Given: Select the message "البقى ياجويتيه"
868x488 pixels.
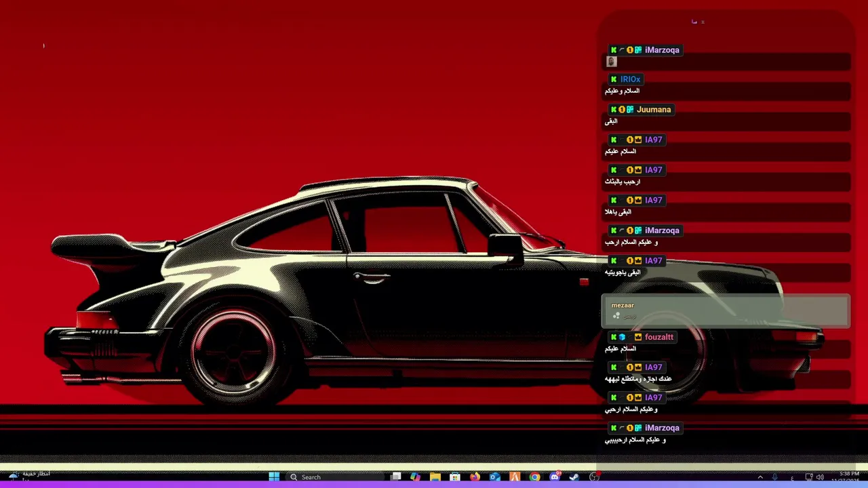Looking at the screenshot, I should 623,272.
